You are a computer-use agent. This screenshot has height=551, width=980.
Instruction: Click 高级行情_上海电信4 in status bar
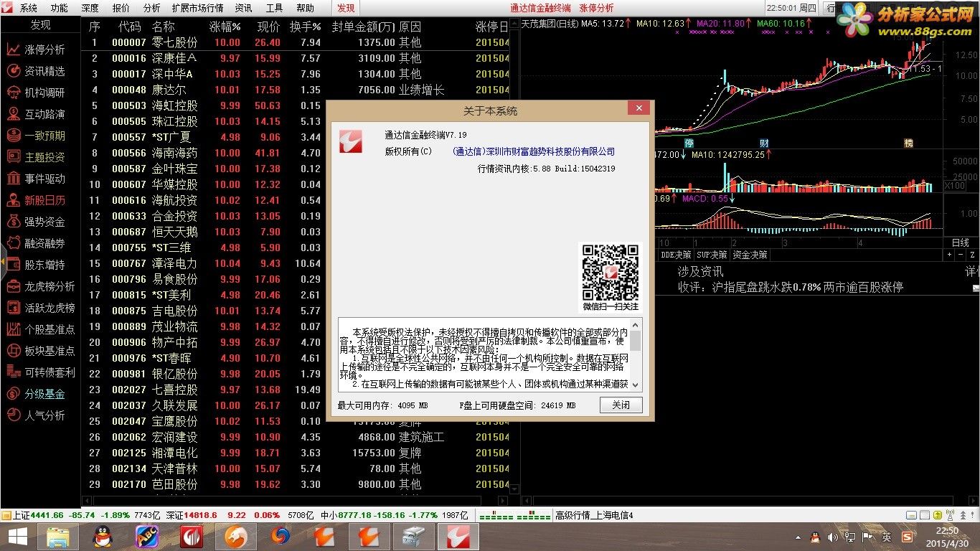tap(594, 515)
